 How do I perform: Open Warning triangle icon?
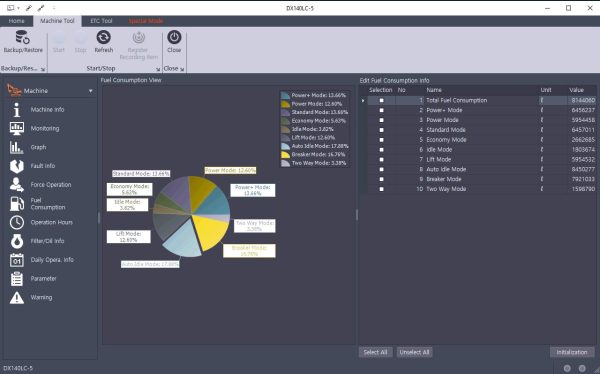coord(16,297)
